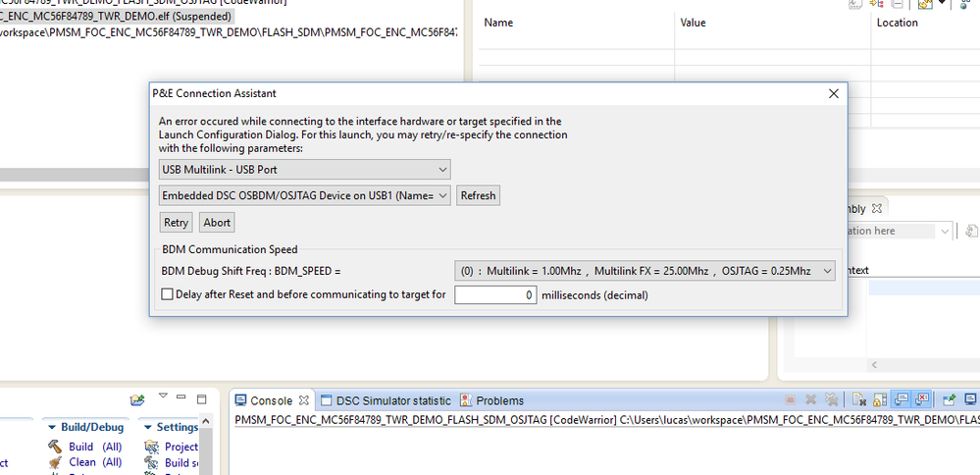Select the workspace path row in Debug tree

point(229,31)
